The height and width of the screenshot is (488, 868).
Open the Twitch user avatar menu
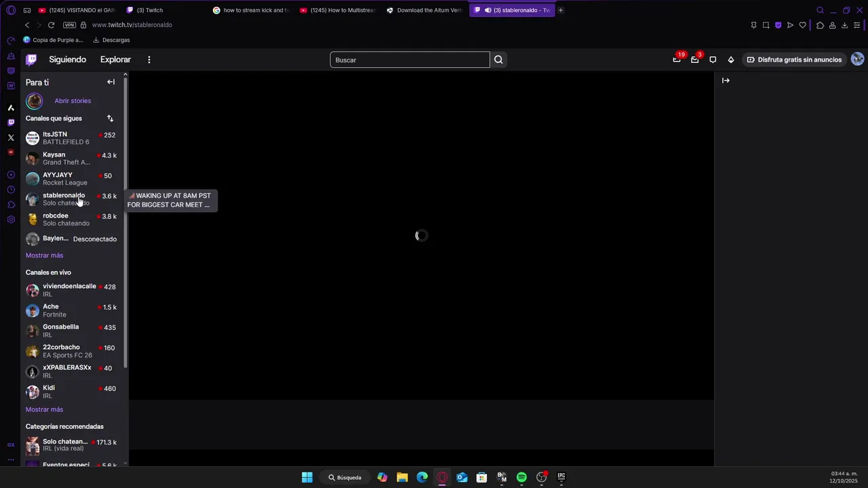[857, 60]
